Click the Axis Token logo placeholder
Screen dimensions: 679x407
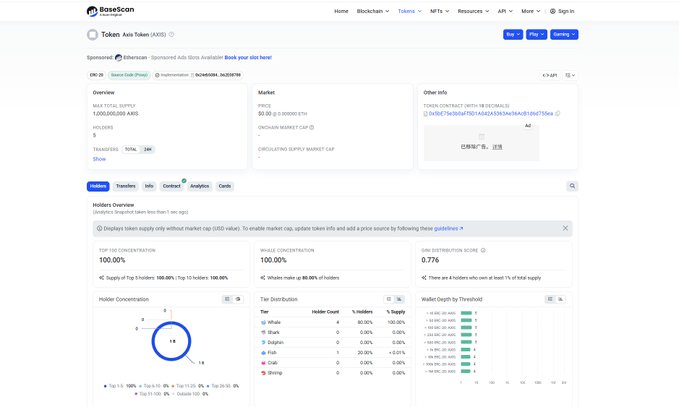[x=92, y=35]
